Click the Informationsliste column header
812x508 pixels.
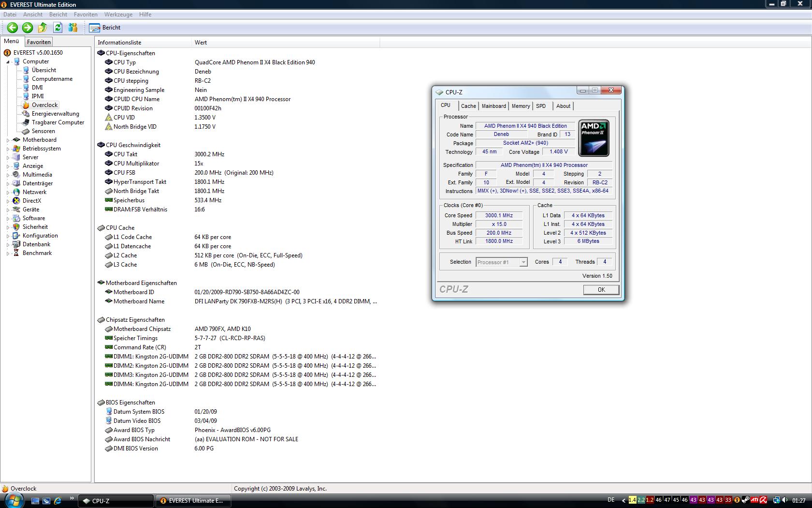point(144,43)
